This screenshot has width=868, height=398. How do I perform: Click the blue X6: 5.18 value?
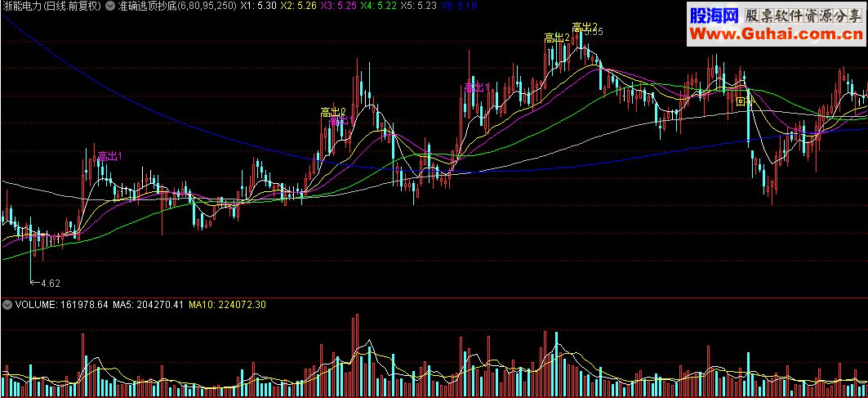point(458,6)
